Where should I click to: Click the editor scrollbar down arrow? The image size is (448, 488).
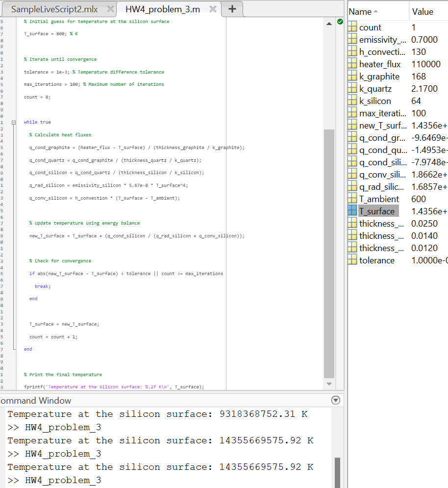coord(329,384)
